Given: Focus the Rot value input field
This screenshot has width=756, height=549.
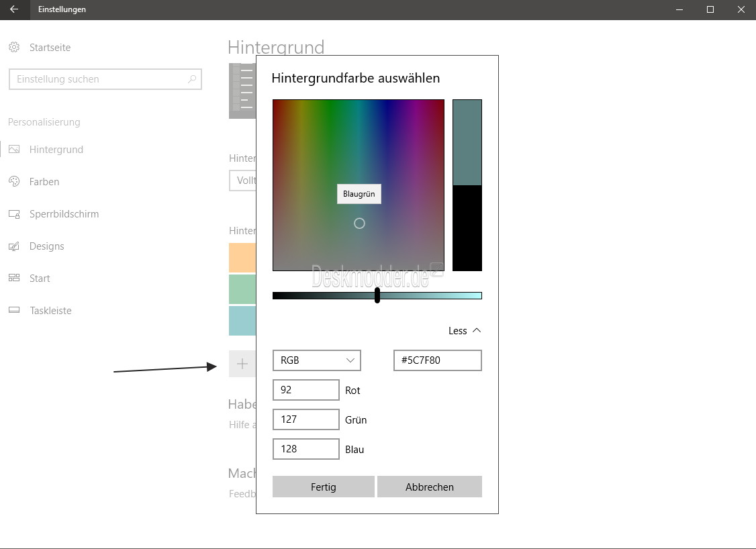Looking at the screenshot, I should coord(306,390).
